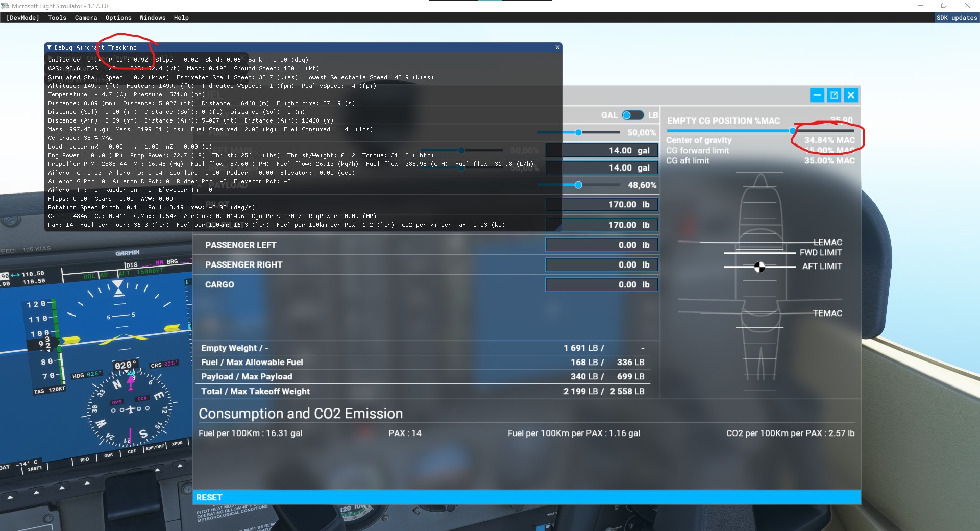Toggle the GAL / LB unit switch
Image resolution: width=980 pixels, height=531 pixels.
pos(632,115)
